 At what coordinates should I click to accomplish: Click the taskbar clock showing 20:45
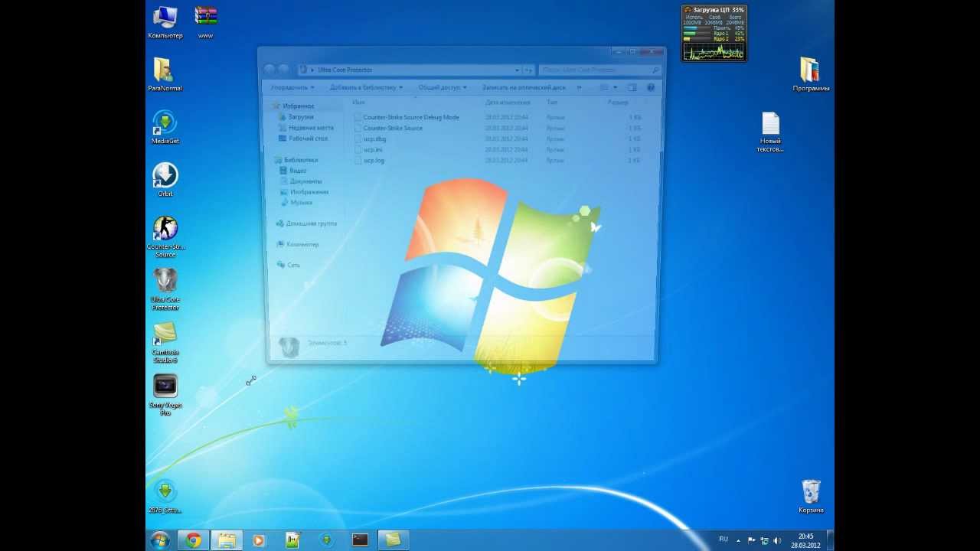point(805,540)
